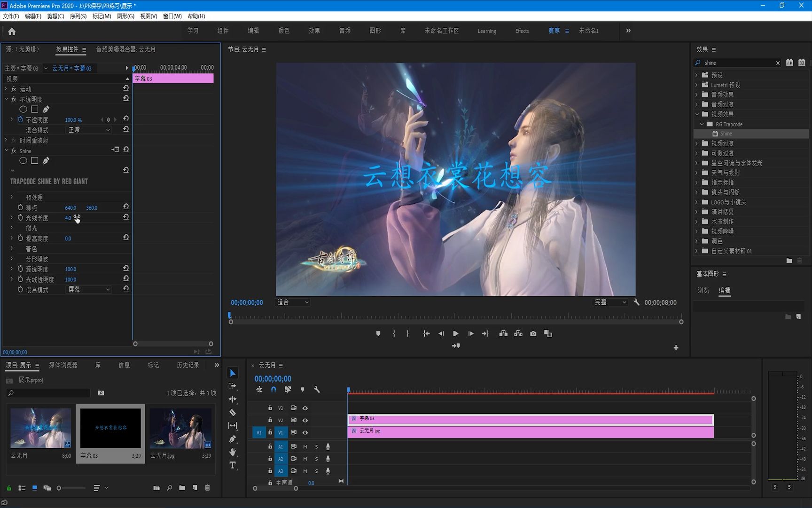Toggle lock on track V3
This screenshot has height=508, width=812.
pos(270,408)
